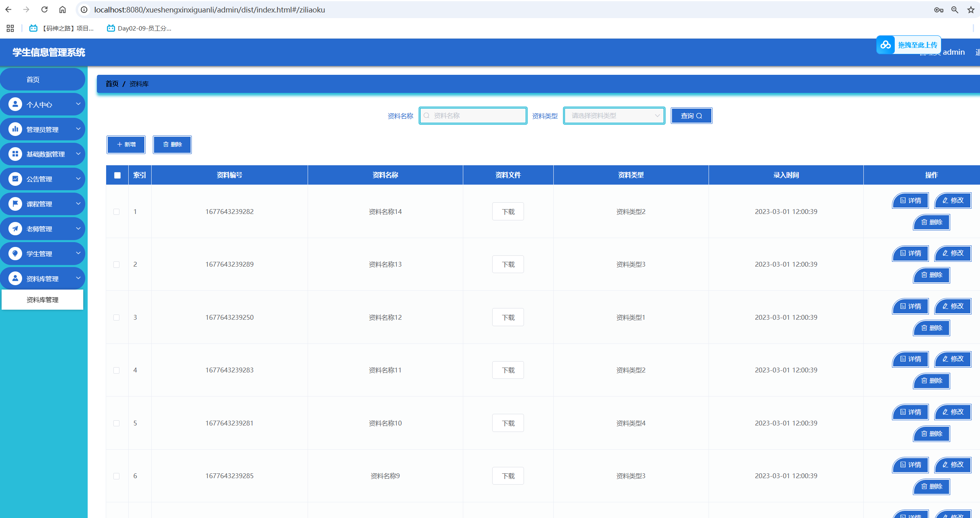Screen dimensions: 980x518
Task: Click the 老师管理 paper plane icon
Action: tap(15, 229)
